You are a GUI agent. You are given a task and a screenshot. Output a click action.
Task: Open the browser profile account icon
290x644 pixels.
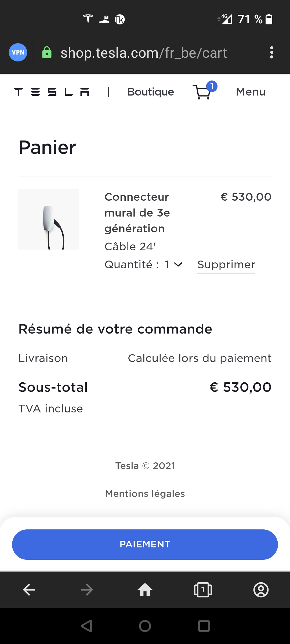pyautogui.click(x=261, y=590)
